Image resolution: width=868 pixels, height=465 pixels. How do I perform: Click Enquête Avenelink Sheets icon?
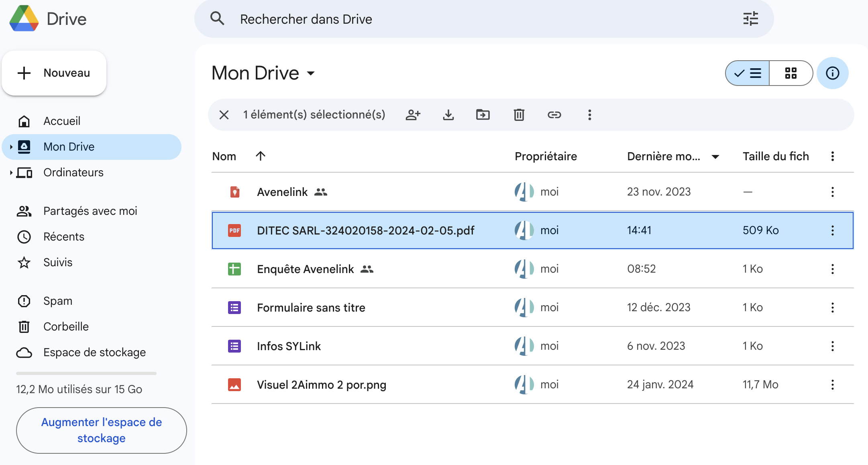tap(234, 269)
